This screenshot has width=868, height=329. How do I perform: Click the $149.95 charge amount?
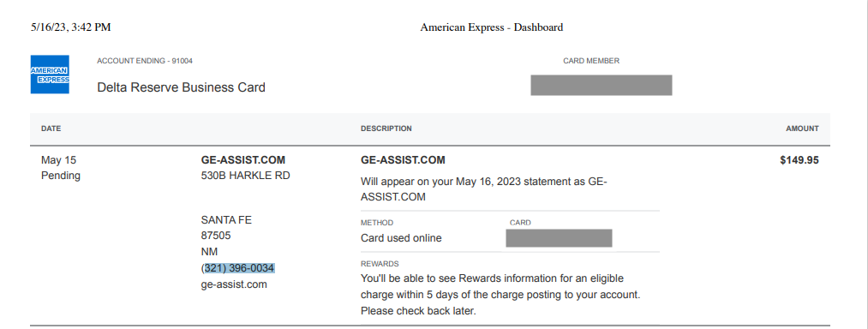799,160
